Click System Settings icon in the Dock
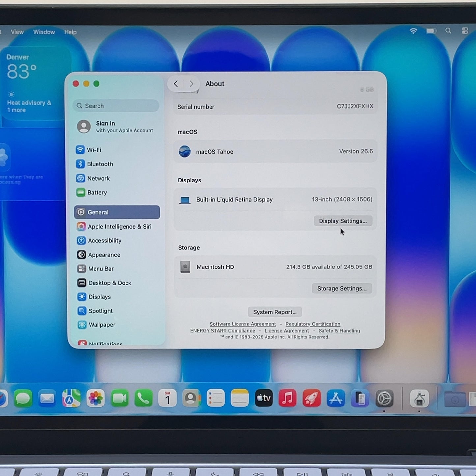 coord(384,398)
